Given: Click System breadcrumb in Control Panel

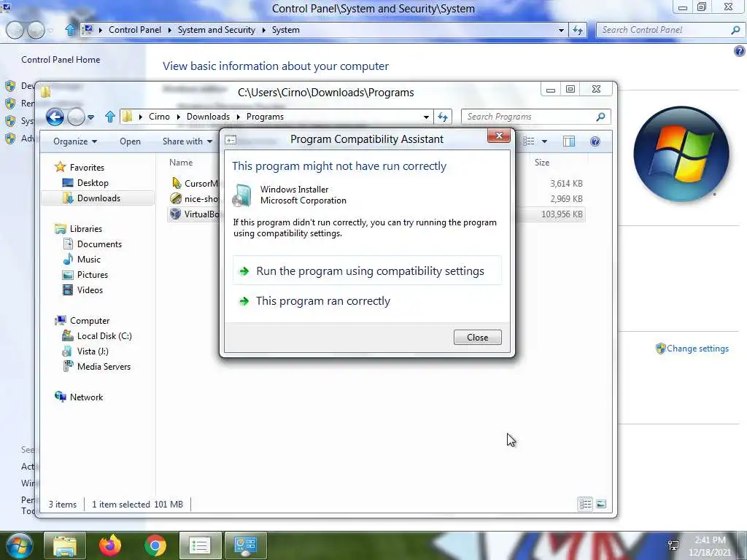Looking at the screenshot, I should [285, 29].
